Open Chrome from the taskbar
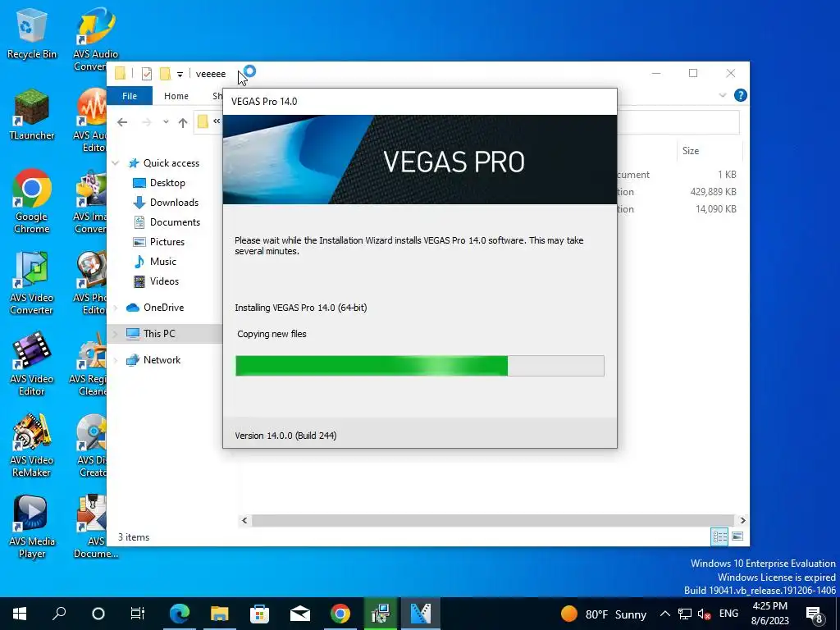The height and width of the screenshot is (630, 840). coord(340,614)
